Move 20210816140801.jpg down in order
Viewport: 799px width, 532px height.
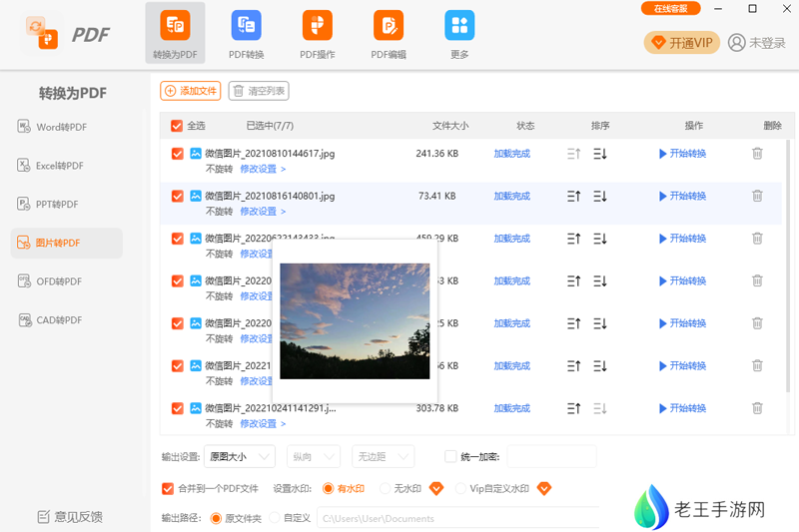(600, 196)
